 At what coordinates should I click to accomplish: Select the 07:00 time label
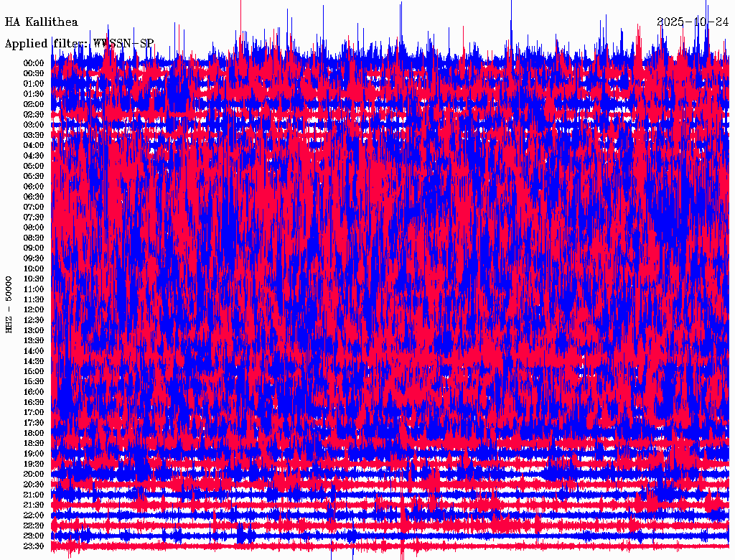click(34, 207)
